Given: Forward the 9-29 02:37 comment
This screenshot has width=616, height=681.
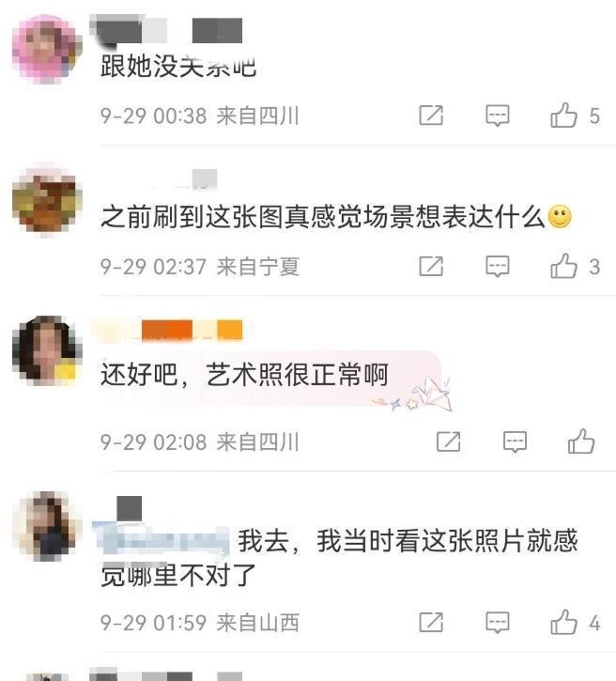Looking at the screenshot, I should [431, 266].
